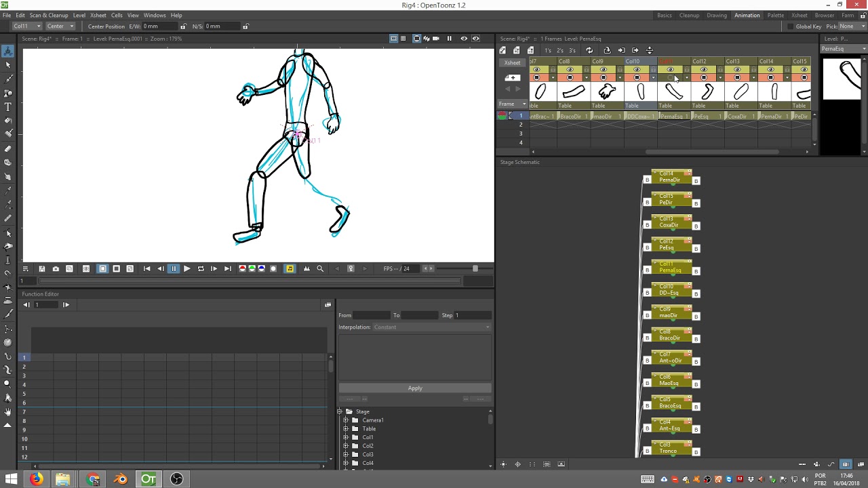This screenshot has width=868, height=488.
Task: Click the Pause button in viewer controls
Action: (x=174, y=269)
